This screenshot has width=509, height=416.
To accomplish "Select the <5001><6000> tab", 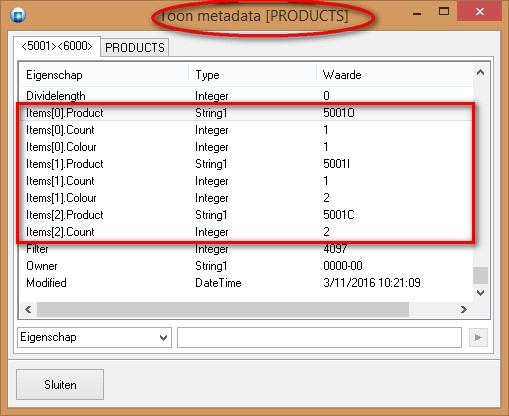I will pos(57,46).
